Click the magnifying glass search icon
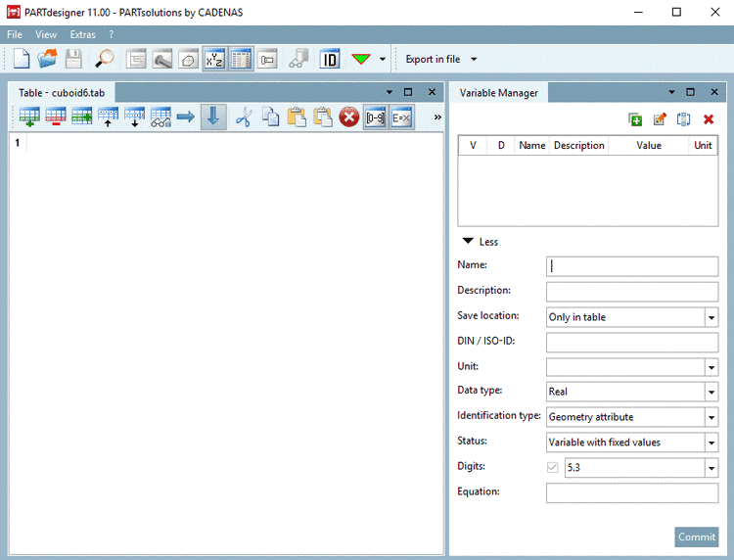The image size is (734, 560). tap(105, 59)
